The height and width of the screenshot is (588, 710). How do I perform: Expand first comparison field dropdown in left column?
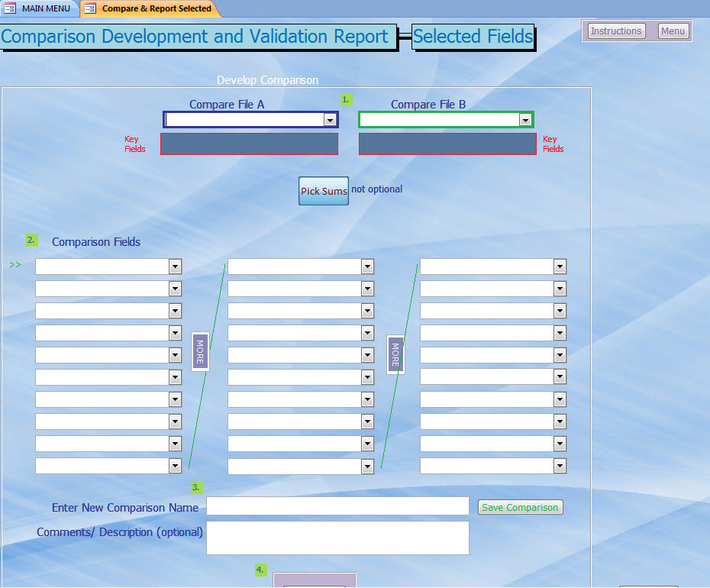175,267
